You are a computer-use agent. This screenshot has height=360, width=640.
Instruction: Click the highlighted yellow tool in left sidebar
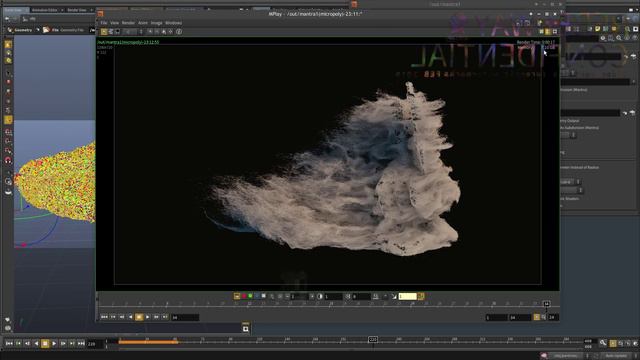8,120
